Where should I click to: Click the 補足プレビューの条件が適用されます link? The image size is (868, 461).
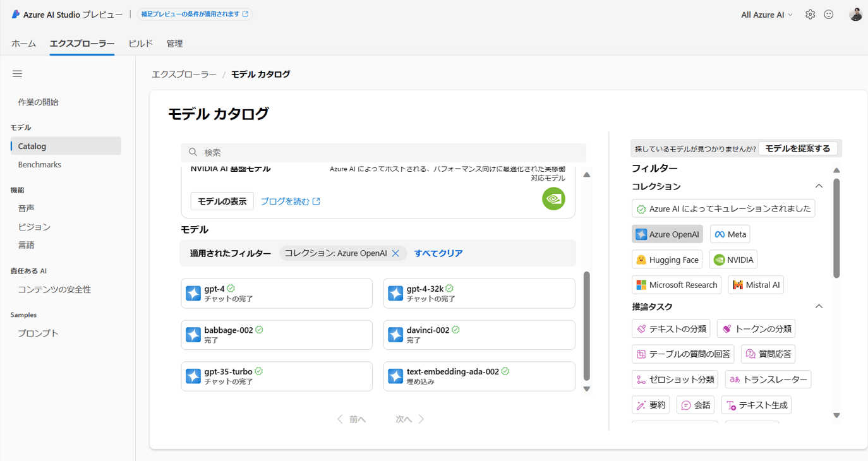[x=195, y=14]
